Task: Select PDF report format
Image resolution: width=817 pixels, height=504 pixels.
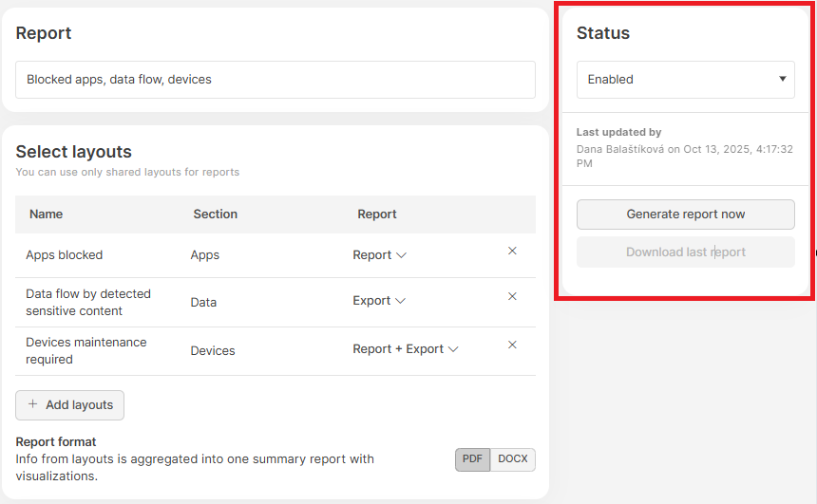Action: pyautogui.click(x=472, y=459)
